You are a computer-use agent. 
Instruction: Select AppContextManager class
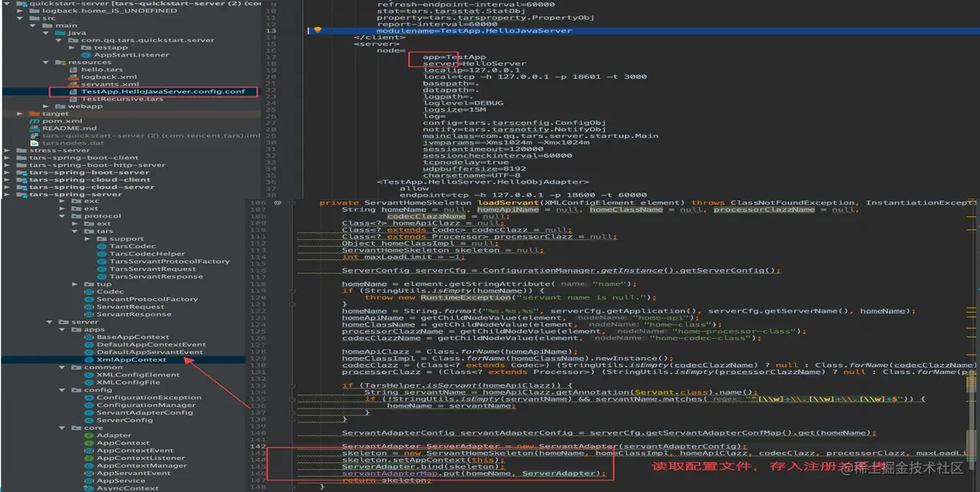142,465
